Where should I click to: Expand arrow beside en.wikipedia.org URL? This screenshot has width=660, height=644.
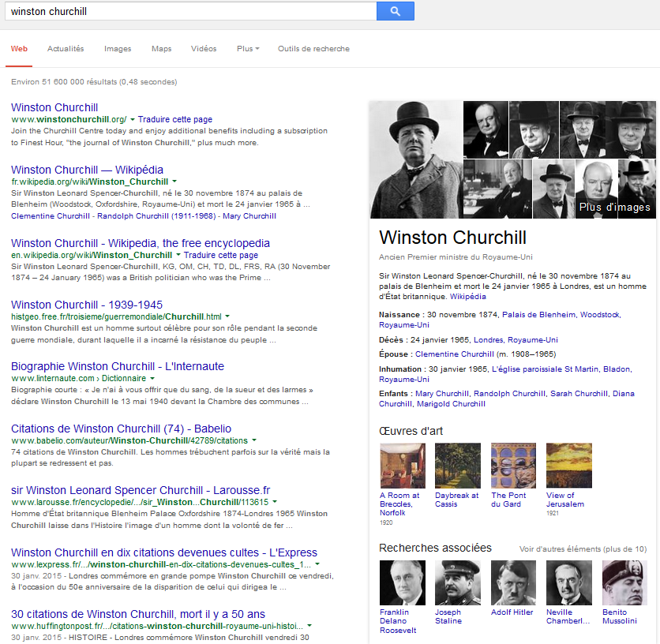178,255
